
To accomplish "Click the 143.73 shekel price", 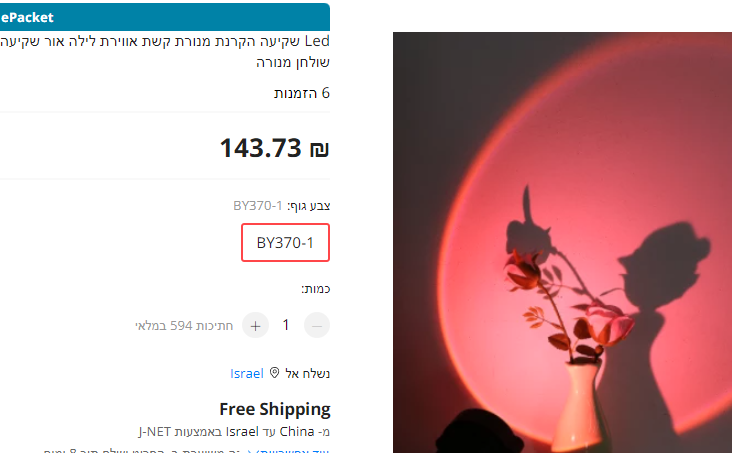I will (x=274, y=148).
